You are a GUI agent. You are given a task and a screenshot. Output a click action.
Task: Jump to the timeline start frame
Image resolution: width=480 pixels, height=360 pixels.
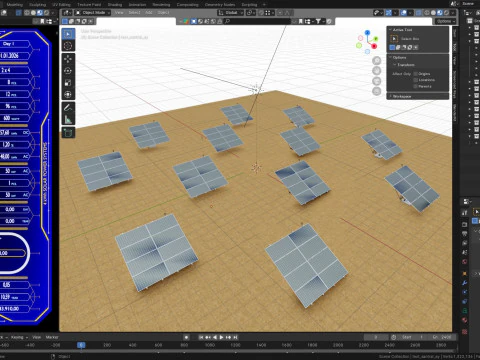pyautogui.click(x=201, y=337)
